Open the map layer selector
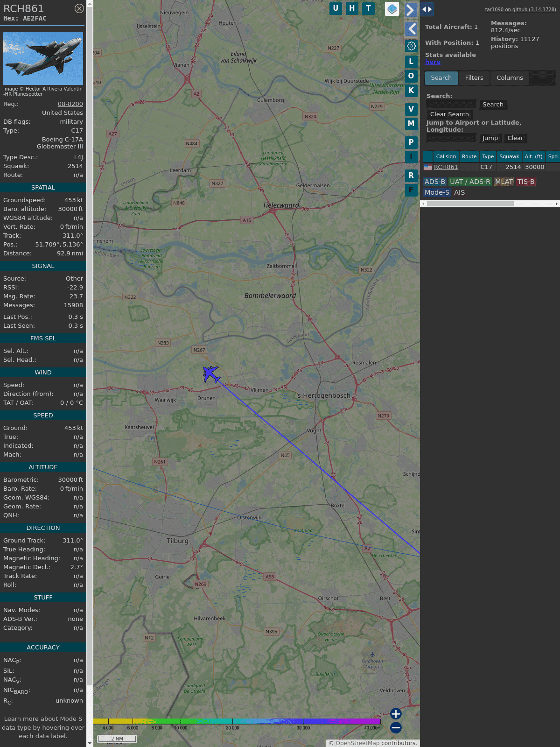 point(392,9)
